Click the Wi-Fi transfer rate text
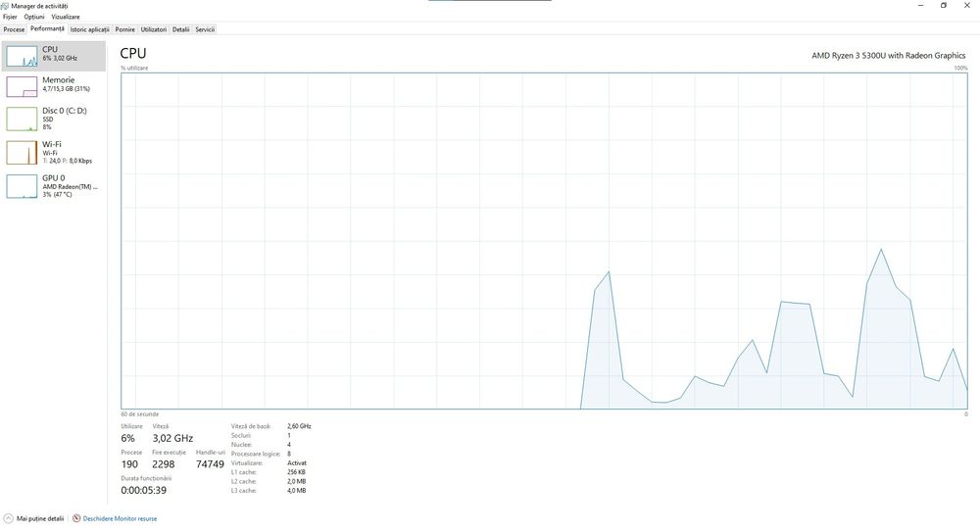 [x=68, y=161]
